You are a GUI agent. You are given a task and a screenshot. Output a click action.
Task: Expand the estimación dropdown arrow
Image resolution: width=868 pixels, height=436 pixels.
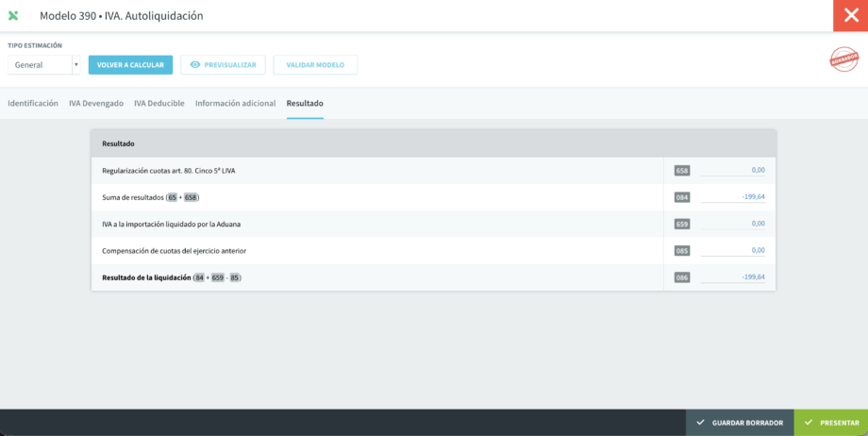click(75, 65)
